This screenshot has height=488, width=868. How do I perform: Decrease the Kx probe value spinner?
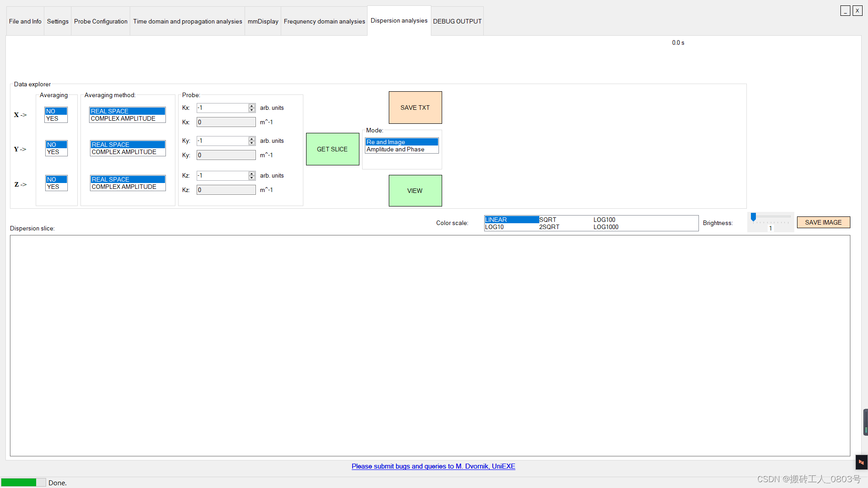(x=252, y=110)
